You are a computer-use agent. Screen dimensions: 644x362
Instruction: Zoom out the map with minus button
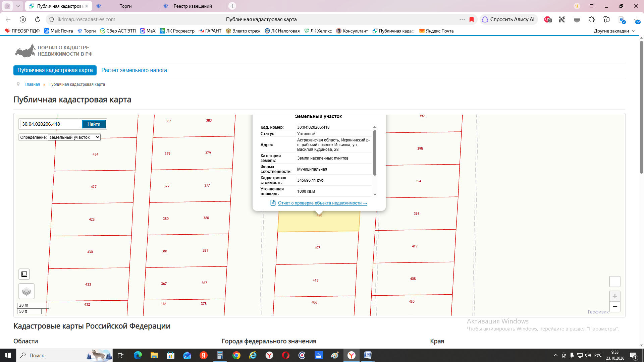tap(615, 307)
